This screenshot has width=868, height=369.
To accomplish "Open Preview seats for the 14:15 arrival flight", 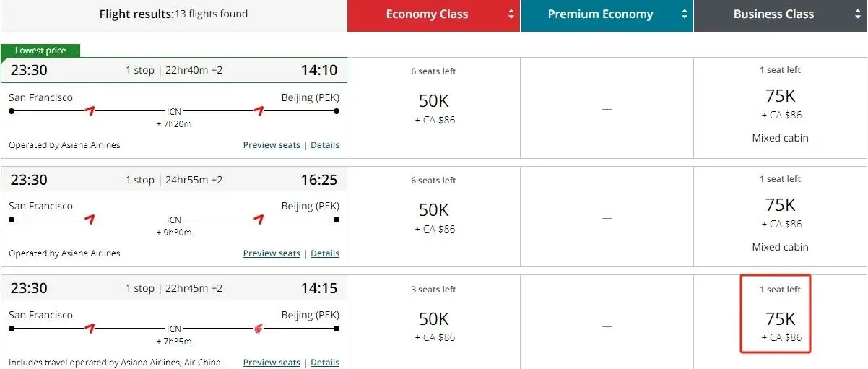I will click(272, 363).
